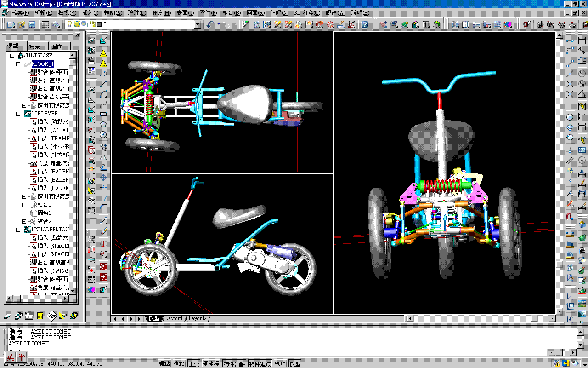Click the shaded 3D box view icon
Image resolution: width=588 pixels, height=368 pixels.
[436, 24]
